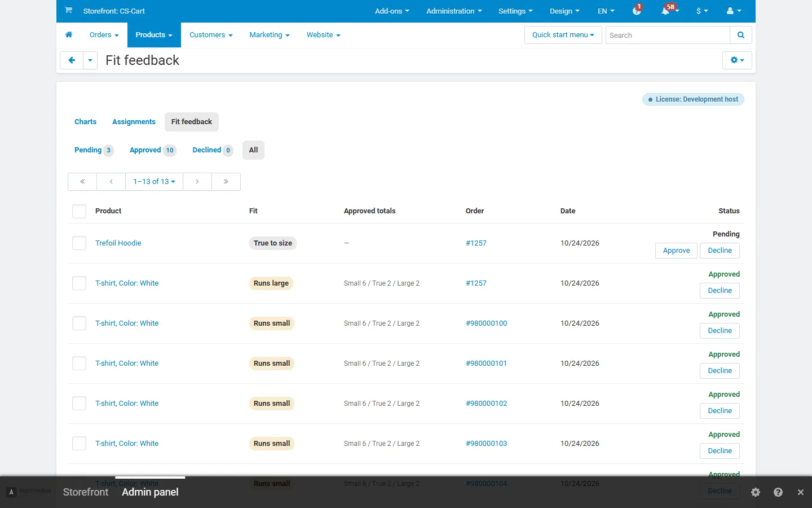Switch to the Assignments tab
Viewport: 812px width, 508px height.
coord(134,122)
